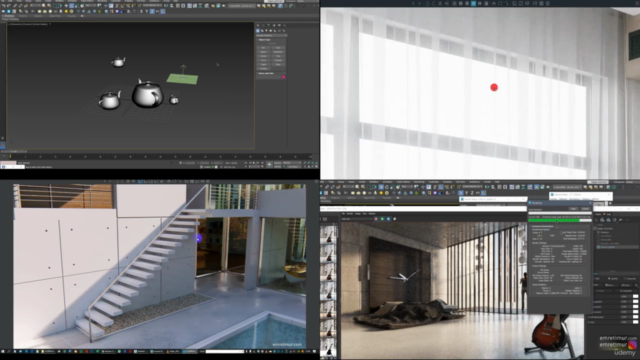Click Teapot button in Object Type rollout

tap(263, 64)
